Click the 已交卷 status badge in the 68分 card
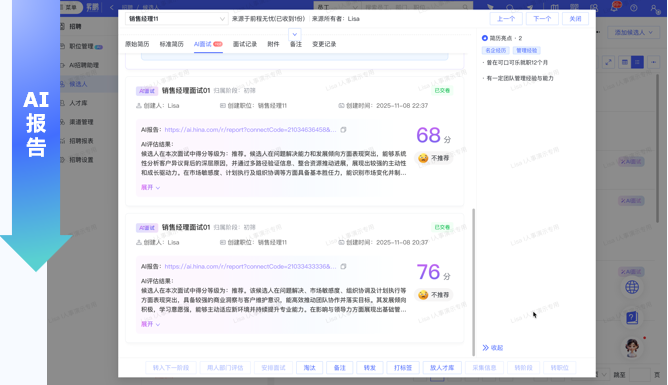668x385 pixels. click(x=442, y=90)
